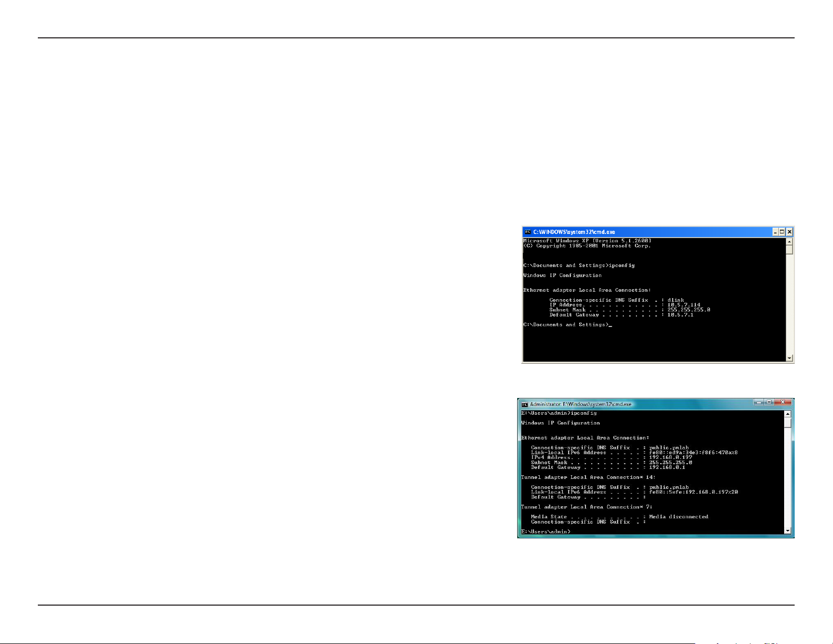Screen dimensions: 833x644
Task: Click the 'Media State' label
Action: pos(549,517)
